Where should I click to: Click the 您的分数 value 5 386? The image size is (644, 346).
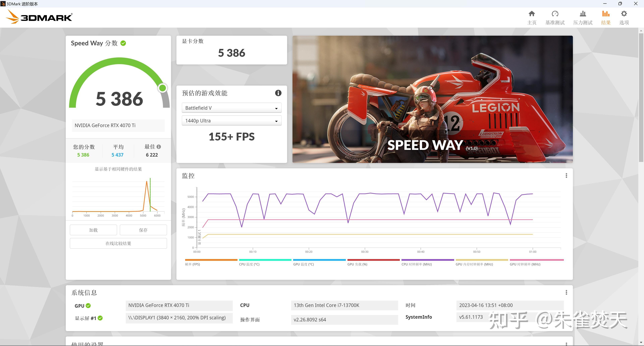click(x=83, y=155)
